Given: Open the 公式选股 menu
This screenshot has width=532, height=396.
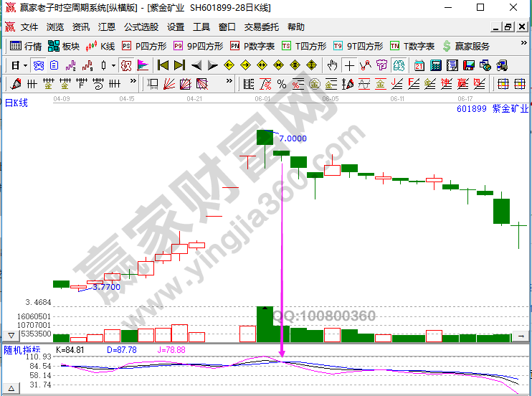Looking at the screenshot, I should 141,27.
